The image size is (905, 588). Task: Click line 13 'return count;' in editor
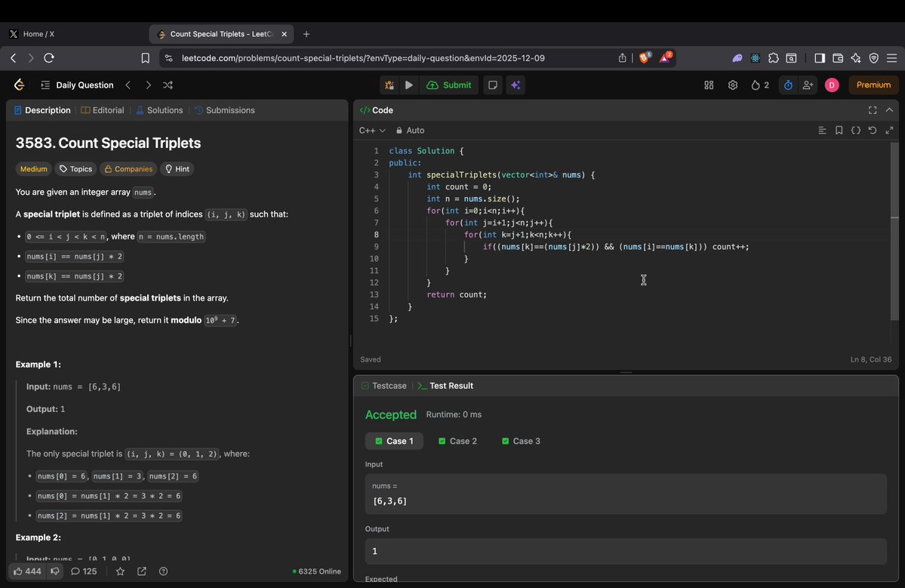(457, 294)
